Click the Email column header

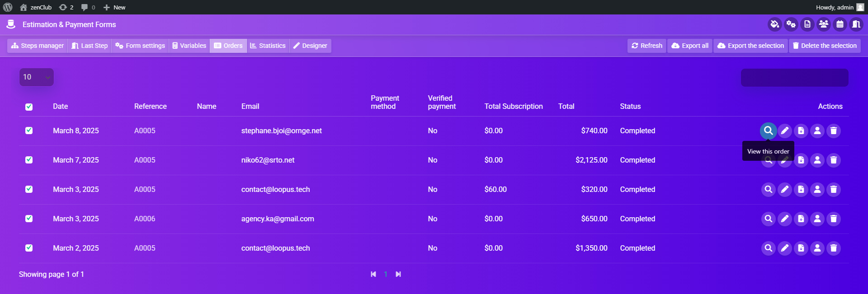250,107
